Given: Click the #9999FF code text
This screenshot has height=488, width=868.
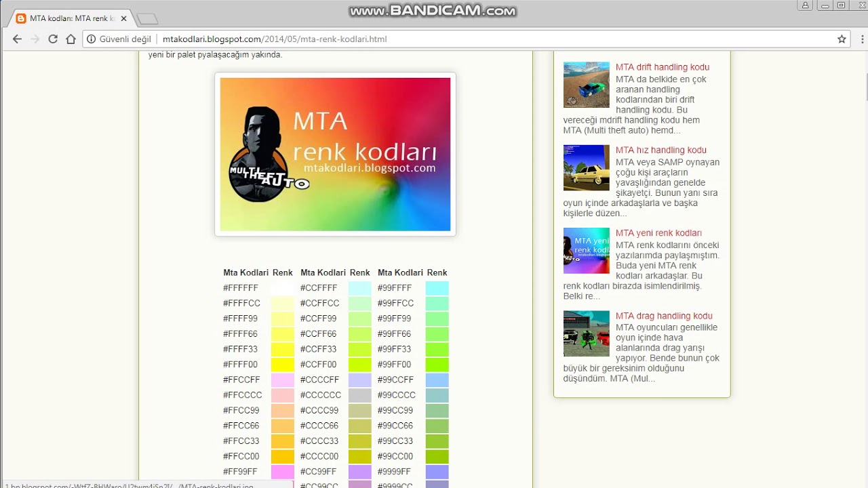Looking at the screenshot, I should [x=395, y=472].
